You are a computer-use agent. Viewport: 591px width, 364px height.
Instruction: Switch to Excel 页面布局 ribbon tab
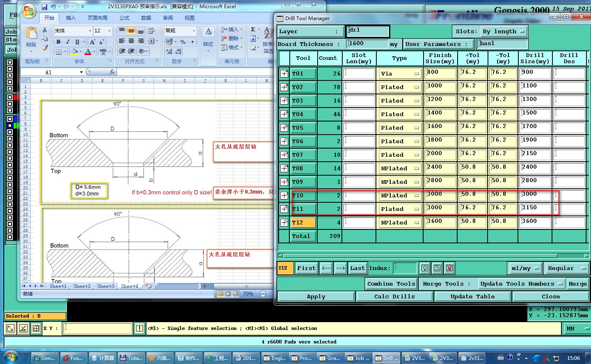tap(98, 18)
